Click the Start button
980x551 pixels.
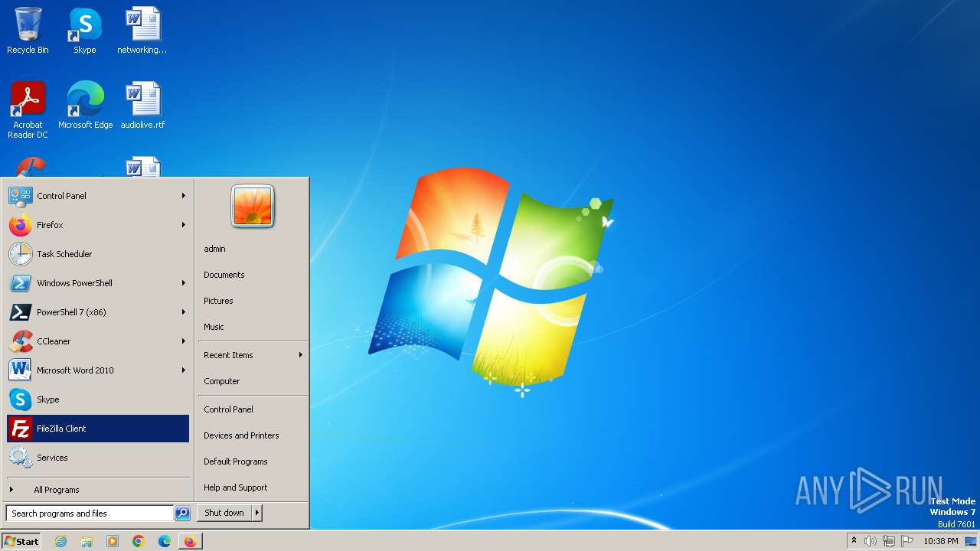[21, 541]
